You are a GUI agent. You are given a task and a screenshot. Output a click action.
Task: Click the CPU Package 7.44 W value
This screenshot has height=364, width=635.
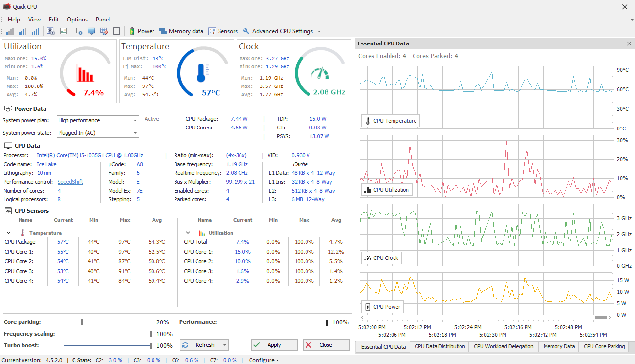239,119
